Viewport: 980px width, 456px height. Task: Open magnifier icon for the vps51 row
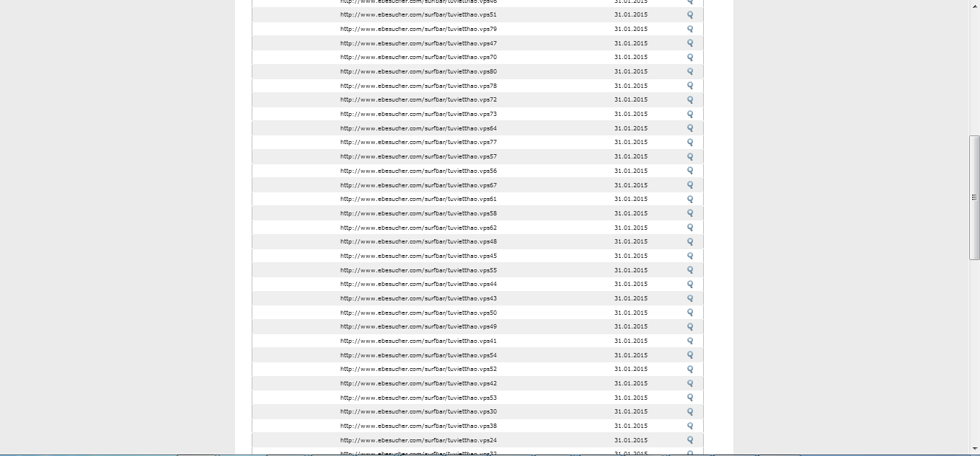point(690,15)
